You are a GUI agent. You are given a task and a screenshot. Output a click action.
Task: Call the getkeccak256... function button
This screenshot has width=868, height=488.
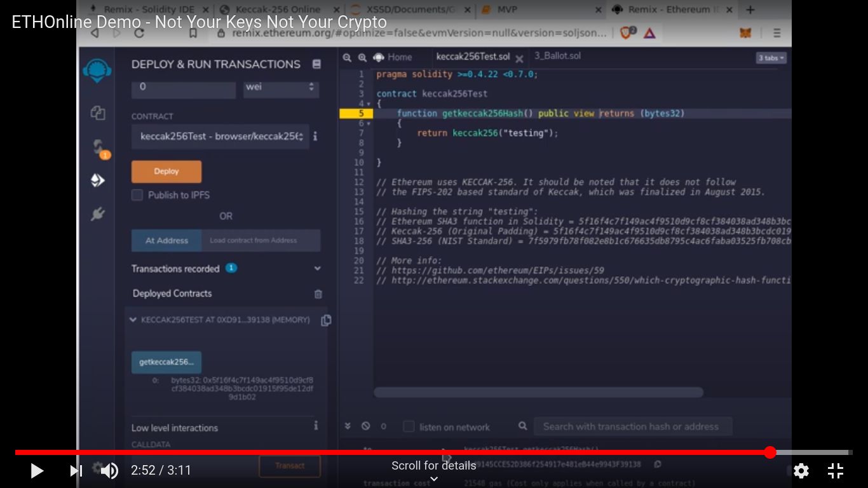pyautogui.click(x=166, y=362)
